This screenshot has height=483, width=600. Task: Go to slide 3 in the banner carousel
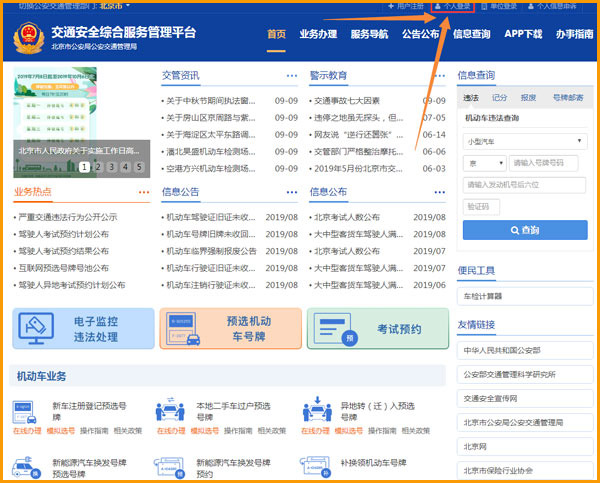pos(112,167)
